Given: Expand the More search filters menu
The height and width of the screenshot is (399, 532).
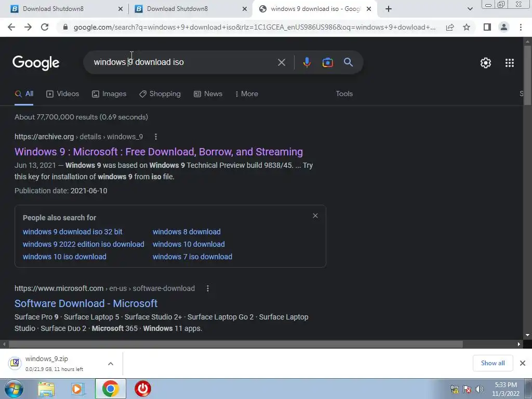Looking at the screenshot, I should (x=247, y=94).
